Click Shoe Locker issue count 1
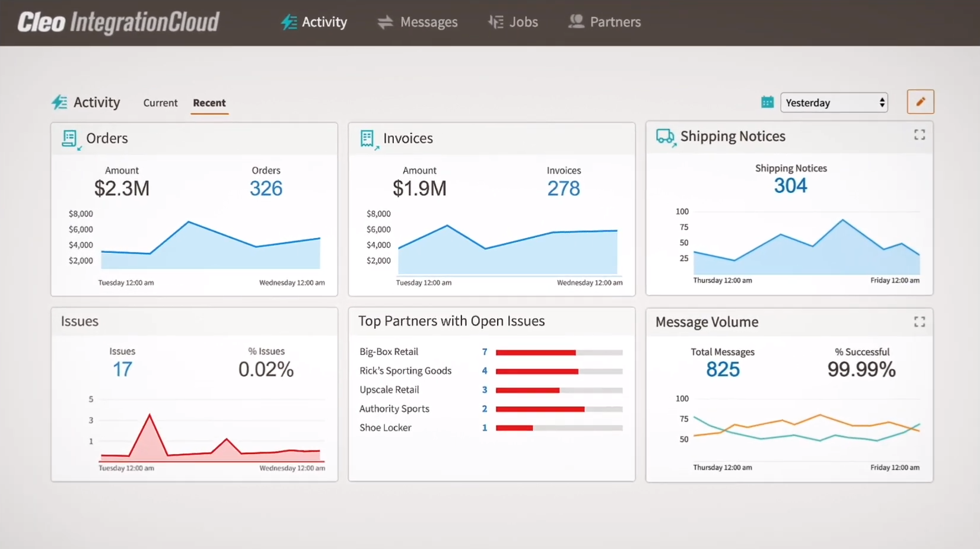Screen dimensions: 980x549 click(x=485, y=428)
